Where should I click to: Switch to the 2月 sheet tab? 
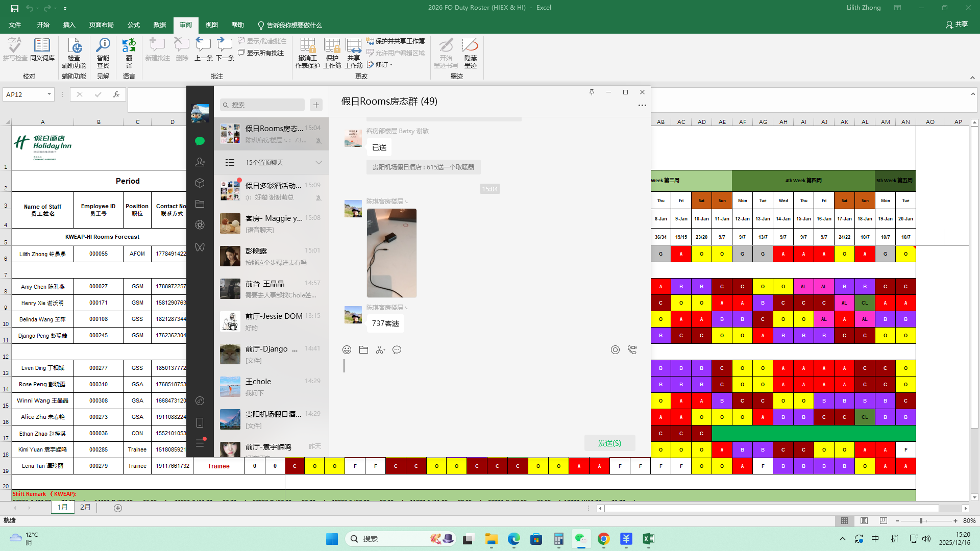[85, 508]
